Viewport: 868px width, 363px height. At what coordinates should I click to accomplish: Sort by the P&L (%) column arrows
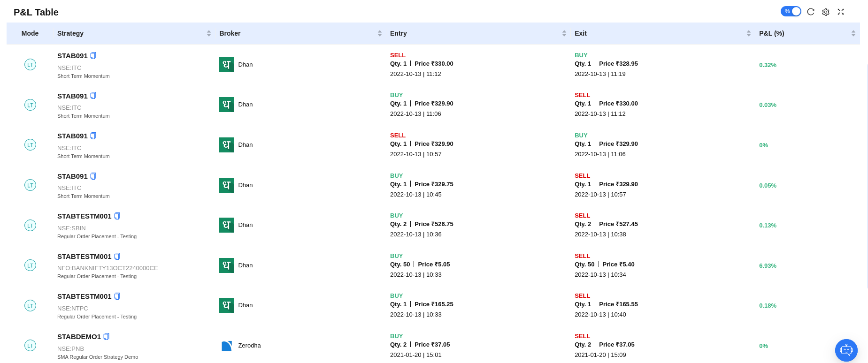[x=853, y=33]
